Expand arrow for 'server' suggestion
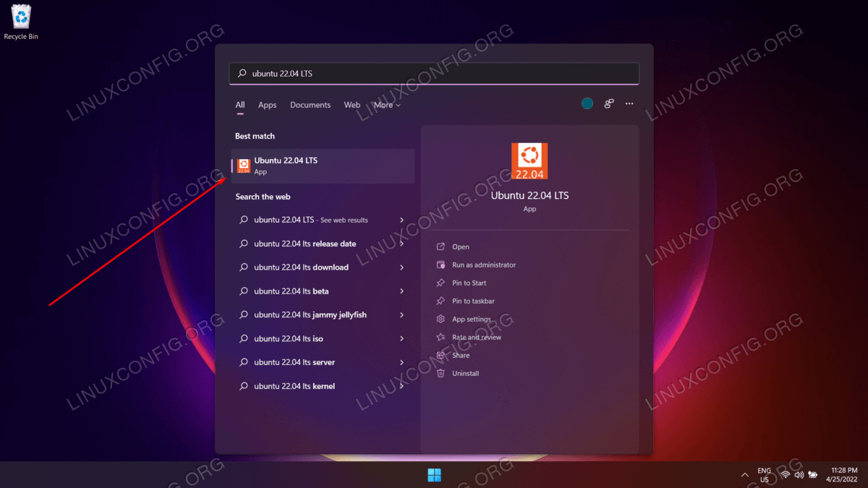This screenshot has height=488, width=868. (402, 362)
